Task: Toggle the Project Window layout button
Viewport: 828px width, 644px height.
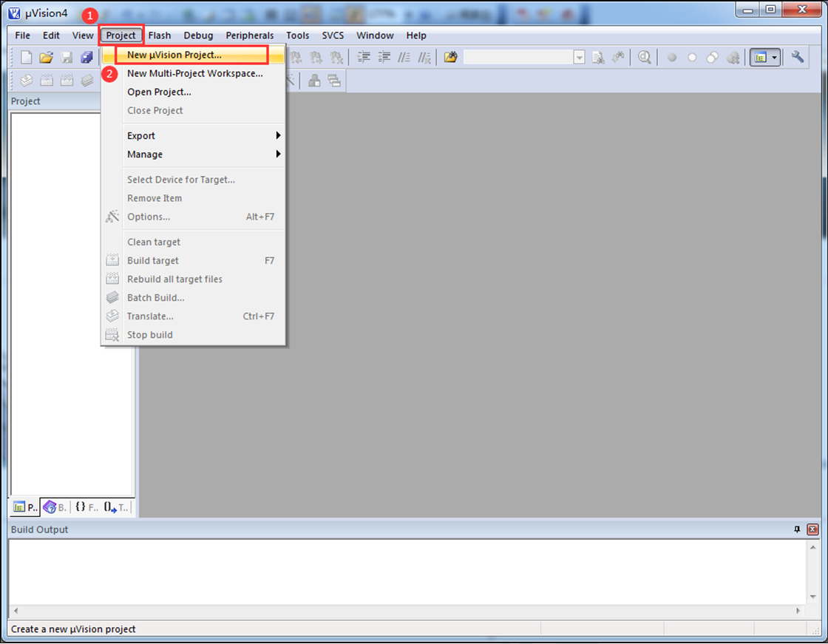Action: tap(761, 57)
